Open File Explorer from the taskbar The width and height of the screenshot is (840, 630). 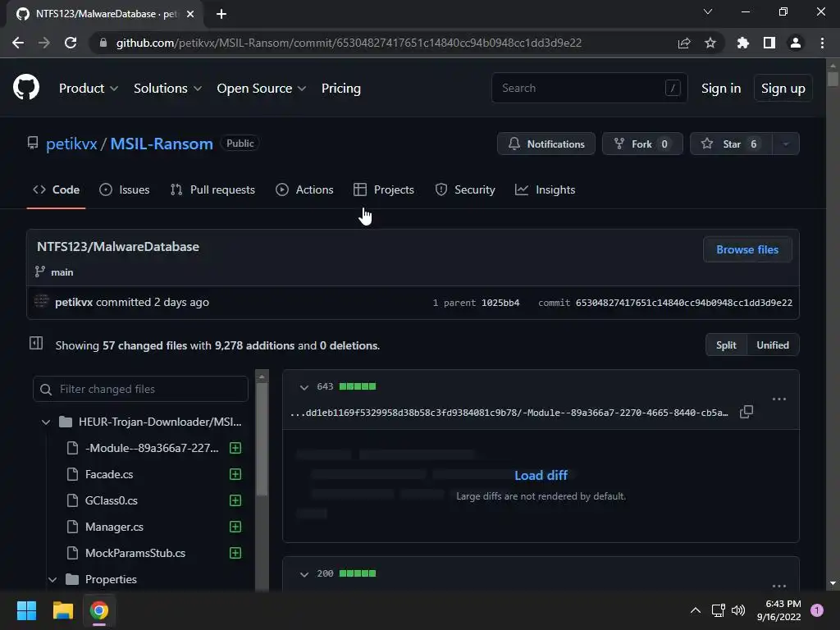click(62, 610)
